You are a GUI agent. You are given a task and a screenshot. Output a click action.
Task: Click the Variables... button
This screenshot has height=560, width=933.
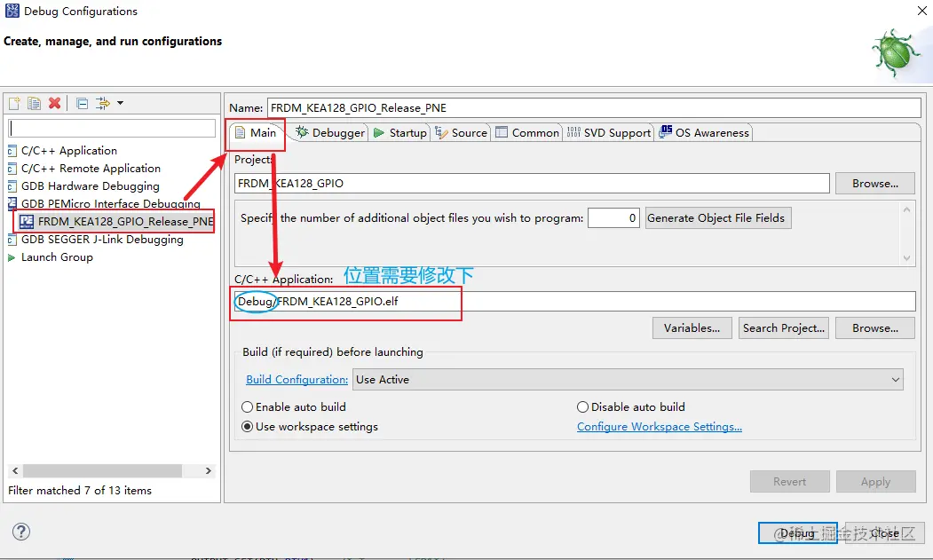[x=692, y=327]
